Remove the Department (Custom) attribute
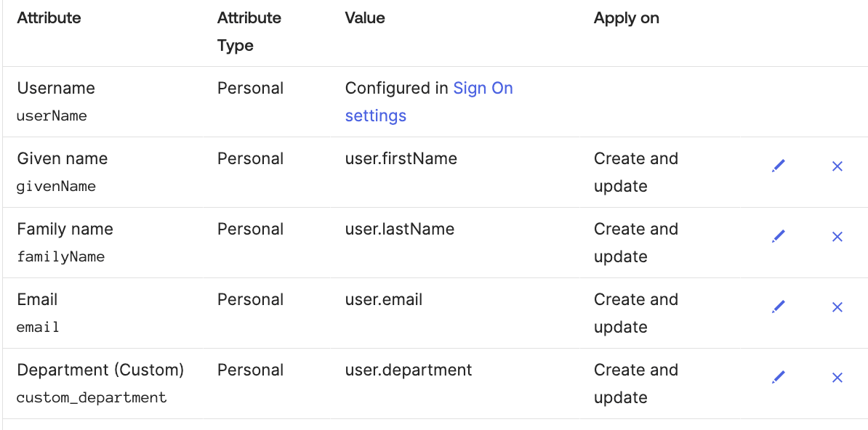 (837, 378)
